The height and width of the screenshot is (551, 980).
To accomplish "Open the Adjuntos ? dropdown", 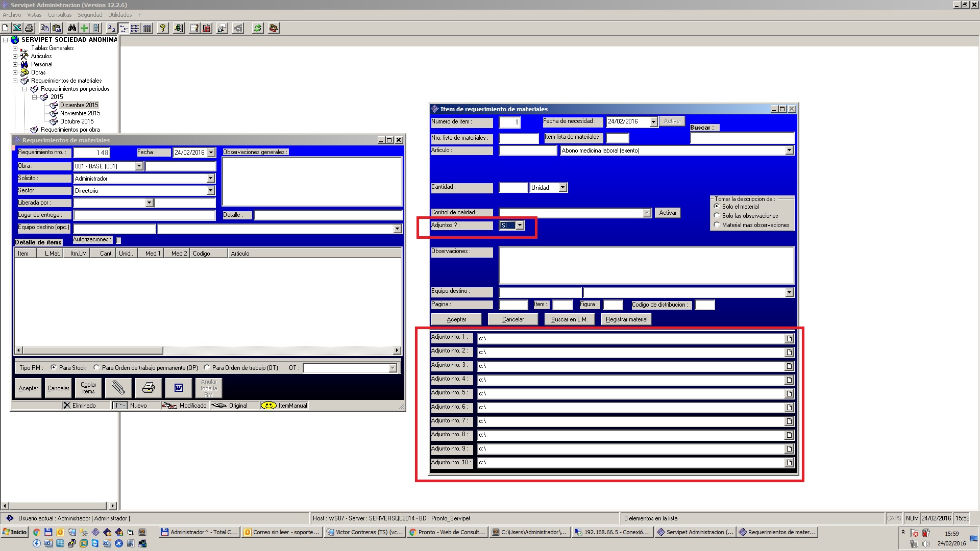I will tap(520, 225).
